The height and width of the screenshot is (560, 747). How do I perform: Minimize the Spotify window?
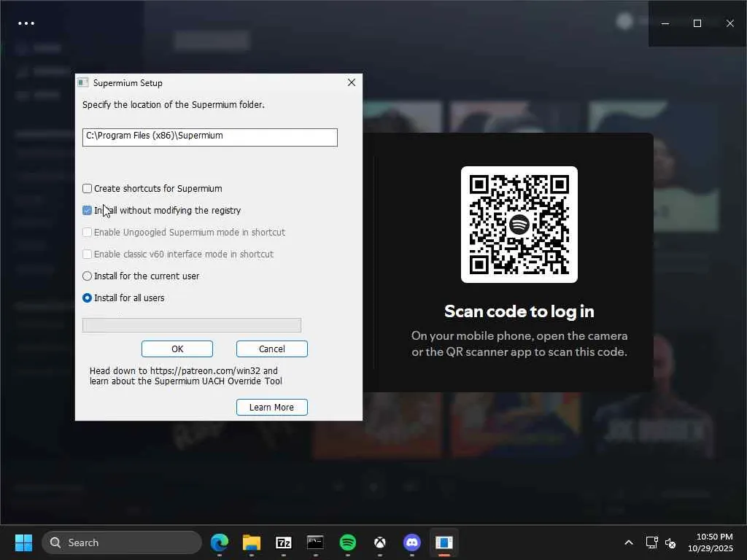(665, 23)
